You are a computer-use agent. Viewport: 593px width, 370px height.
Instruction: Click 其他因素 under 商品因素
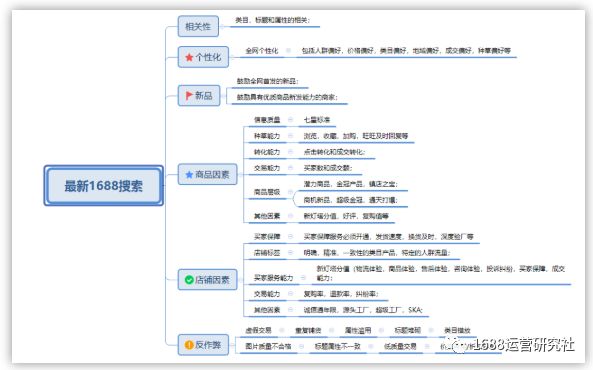[x=267, y=216]
